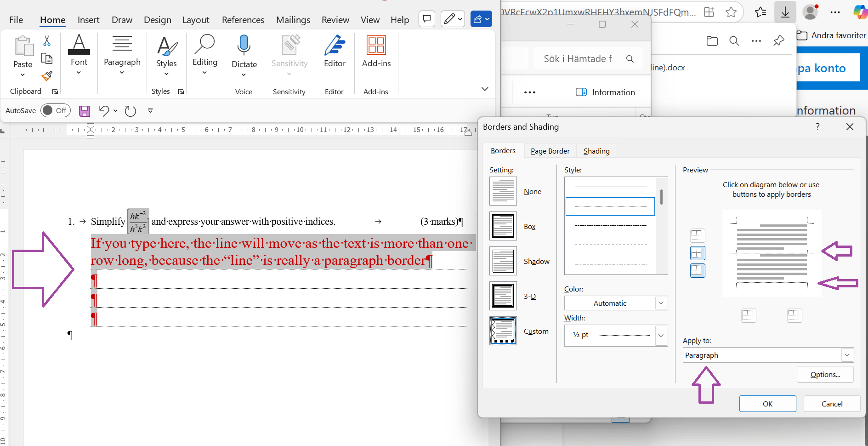
Task: Switch to the Shading tab
Action: point(596,151)
